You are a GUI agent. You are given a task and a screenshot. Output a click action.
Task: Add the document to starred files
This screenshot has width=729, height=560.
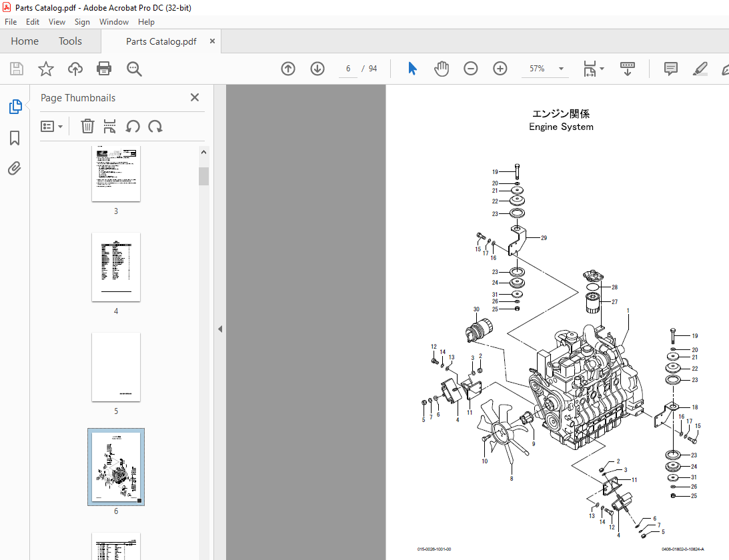[x=45, y=69]
